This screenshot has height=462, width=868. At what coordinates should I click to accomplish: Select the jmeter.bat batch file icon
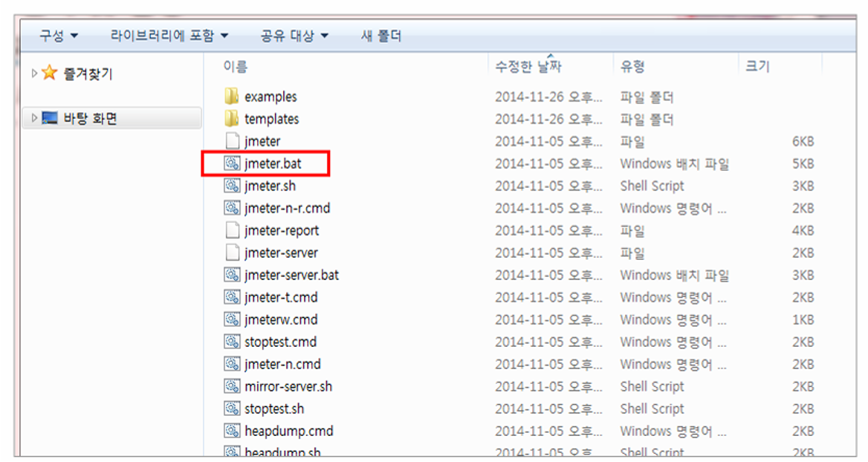point(232,163)
